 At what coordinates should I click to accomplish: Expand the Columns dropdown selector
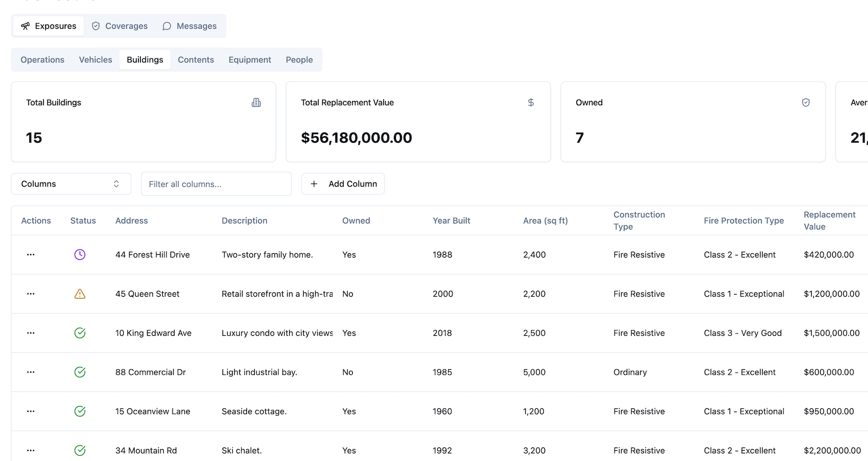click(x=71, y=184)
